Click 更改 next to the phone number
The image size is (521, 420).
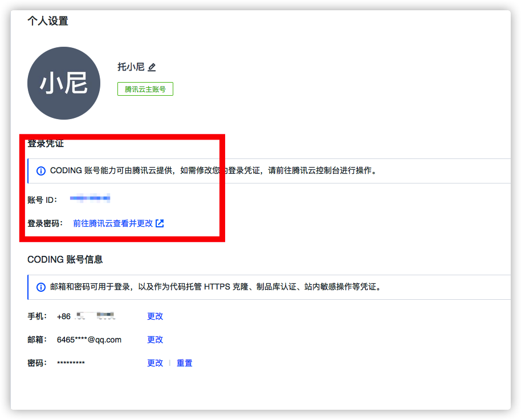155,316
